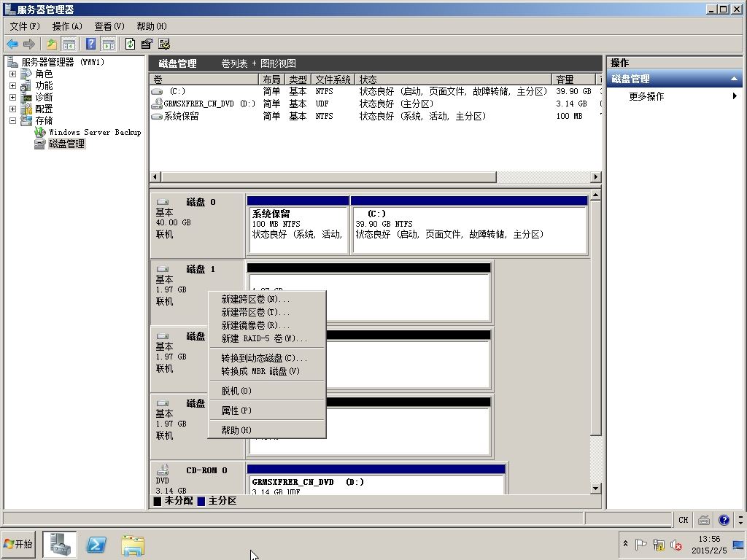Sort by the 类型 column header
The height and width of the screenshot is (560, 747).
pos(298,79)
